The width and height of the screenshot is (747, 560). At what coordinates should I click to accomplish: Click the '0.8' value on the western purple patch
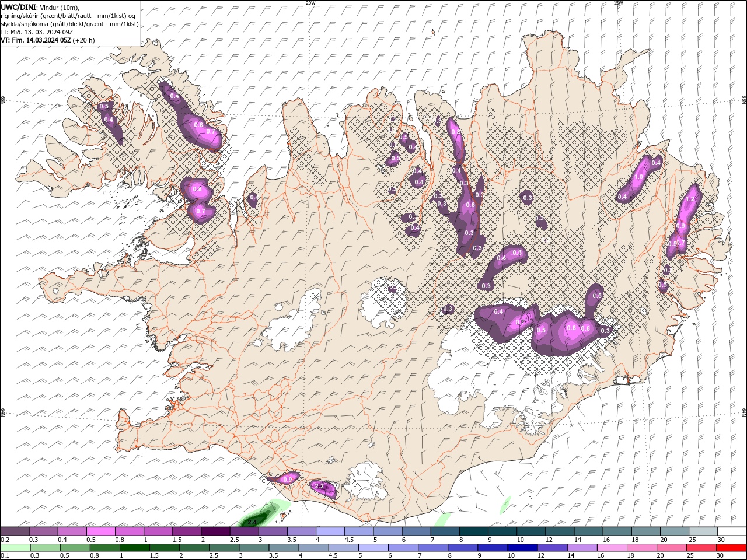coord(197,189)
